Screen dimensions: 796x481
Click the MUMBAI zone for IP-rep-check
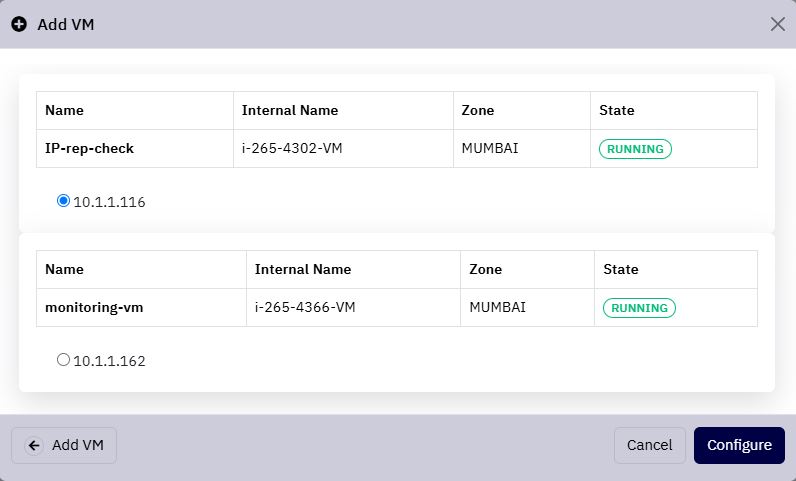point(490,148)
